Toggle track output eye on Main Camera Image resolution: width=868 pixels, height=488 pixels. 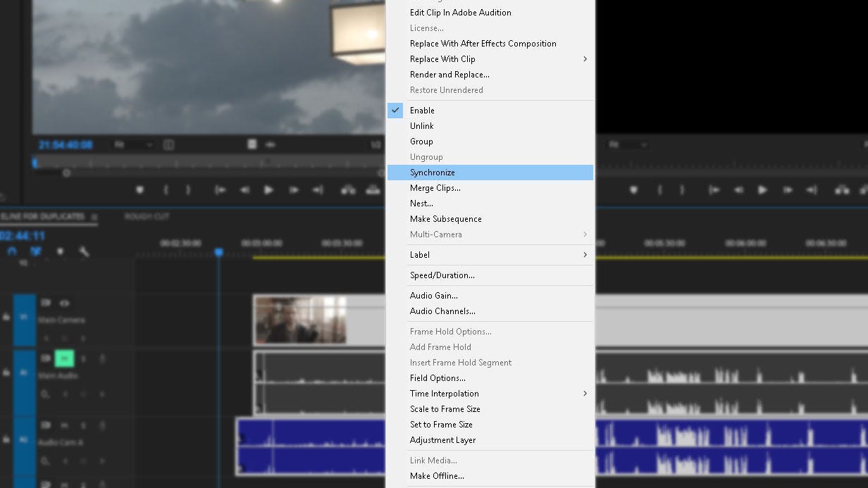[x=63, y=303]
